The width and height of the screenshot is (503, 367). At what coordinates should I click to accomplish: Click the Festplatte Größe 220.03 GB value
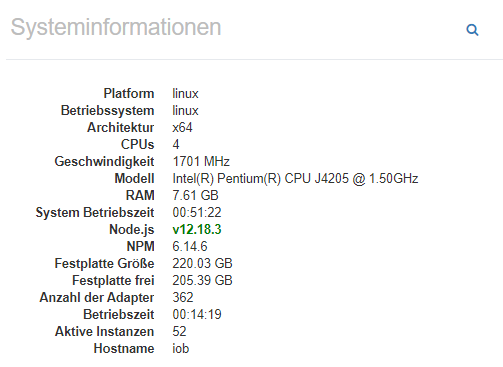tap(202, 263)
